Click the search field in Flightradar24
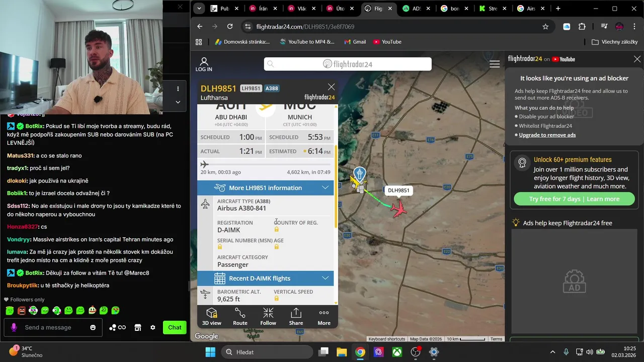The image size is (644, 362). tap(348, 64)
